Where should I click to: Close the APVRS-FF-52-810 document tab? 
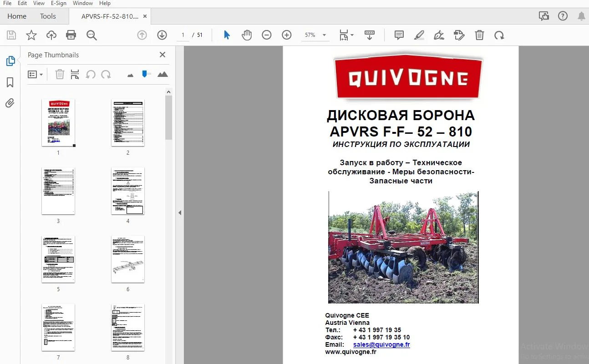pos(145,16)
